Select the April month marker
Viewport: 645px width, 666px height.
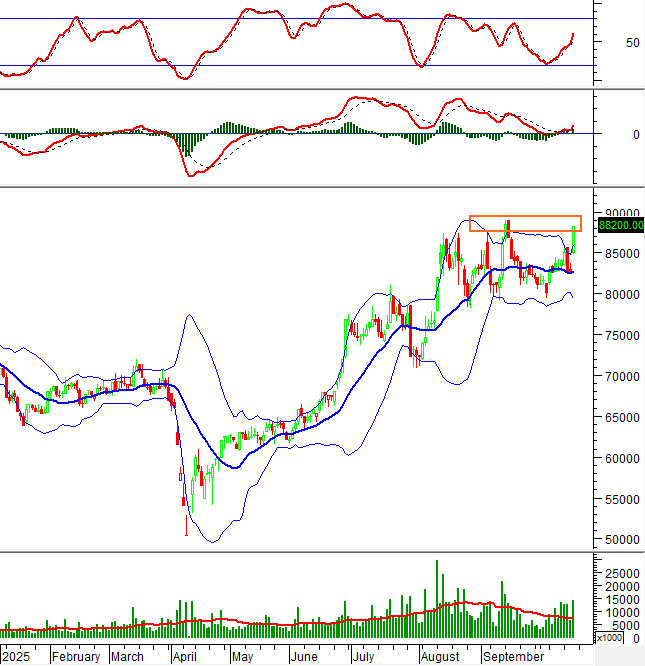pos(185,657)
